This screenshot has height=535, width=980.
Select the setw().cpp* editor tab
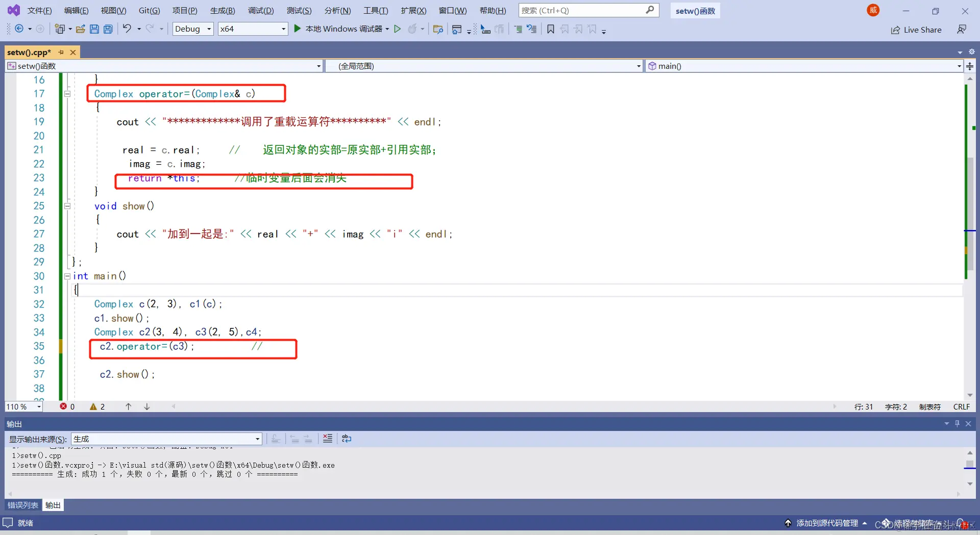click(29, 52)
